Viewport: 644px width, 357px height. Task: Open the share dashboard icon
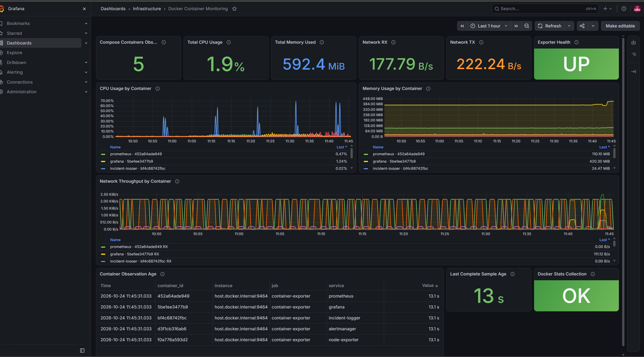click(582, 26)
